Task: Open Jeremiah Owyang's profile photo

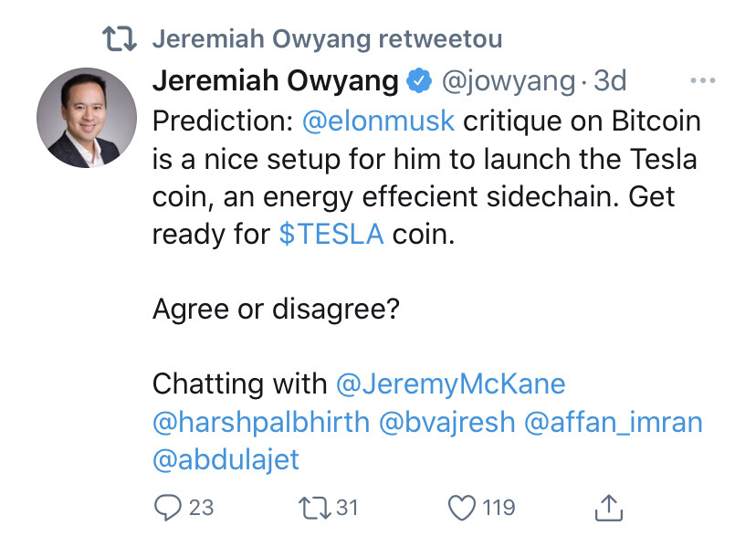Action: pos(86,118)
